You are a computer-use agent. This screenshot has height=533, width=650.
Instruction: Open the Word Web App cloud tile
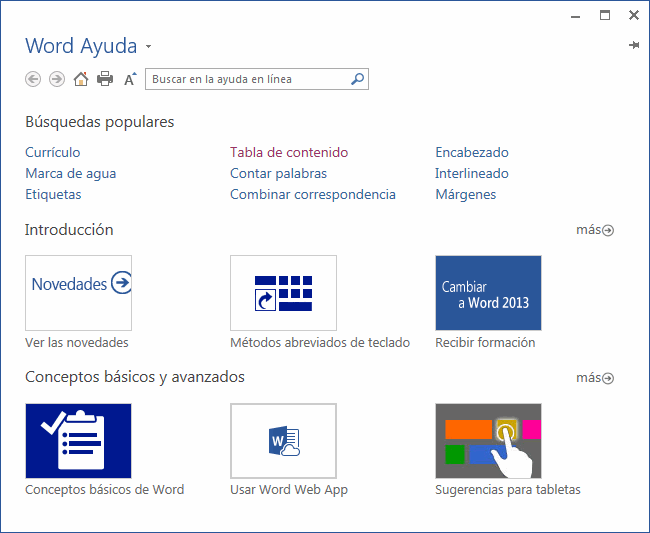[x=283, y=440]
